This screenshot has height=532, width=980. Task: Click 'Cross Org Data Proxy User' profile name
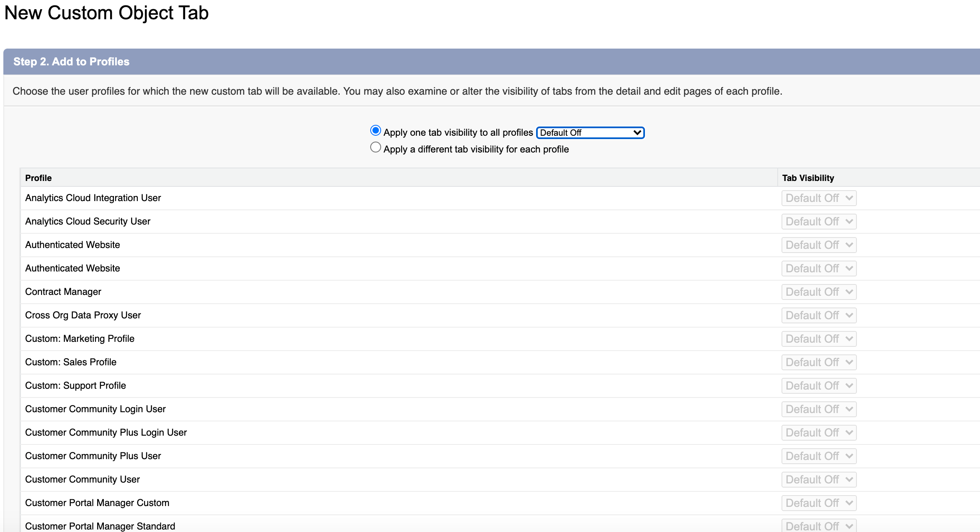(83, 315)
